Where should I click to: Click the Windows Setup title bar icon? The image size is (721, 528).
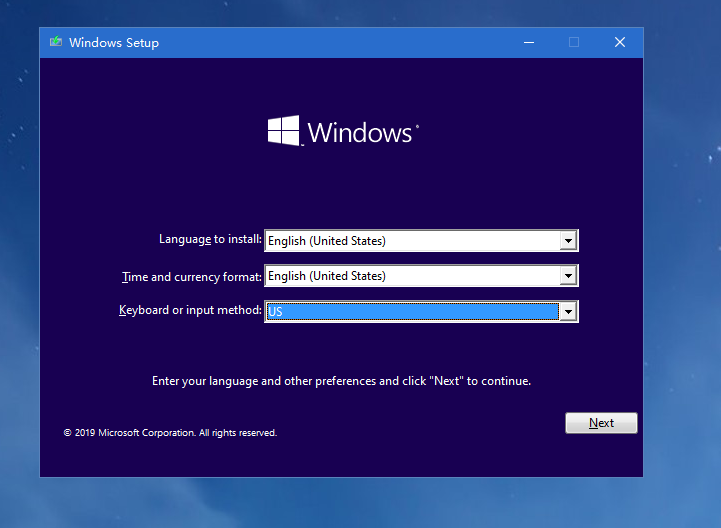[x=56, y=42]
